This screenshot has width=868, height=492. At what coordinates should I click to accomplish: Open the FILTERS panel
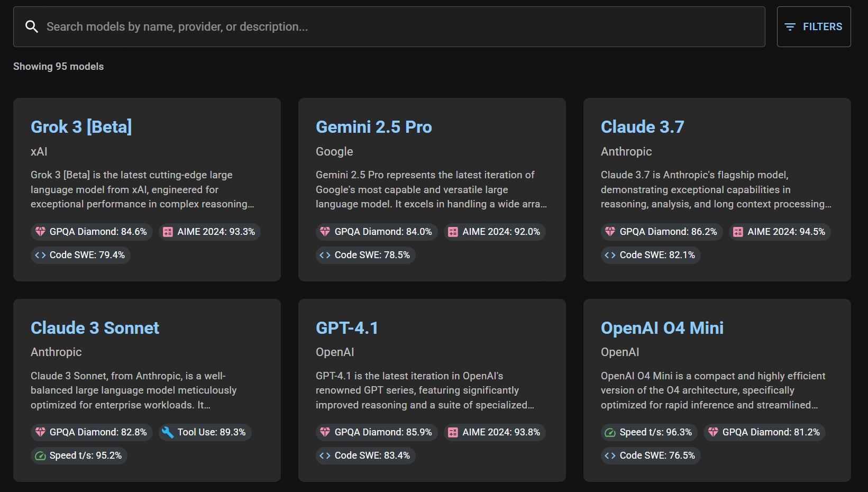[814, 26]
